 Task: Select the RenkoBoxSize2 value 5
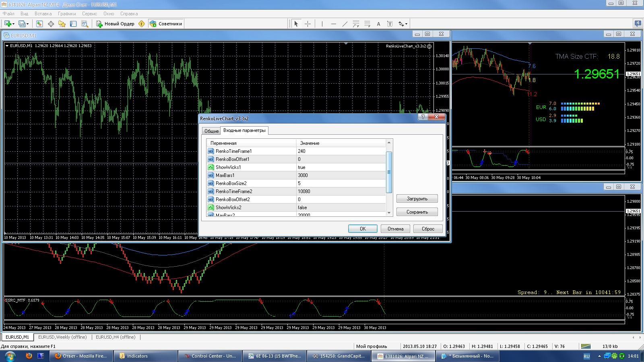tap(341, 183)
